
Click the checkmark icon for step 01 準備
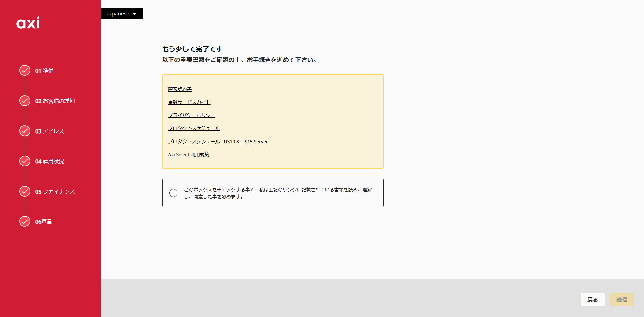(25, 71)
